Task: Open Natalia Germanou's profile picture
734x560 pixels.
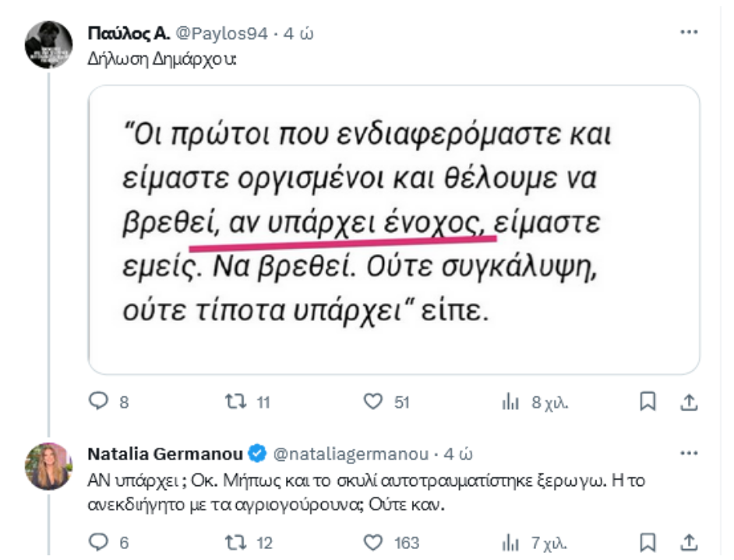Action: click(x=49, y=466)
